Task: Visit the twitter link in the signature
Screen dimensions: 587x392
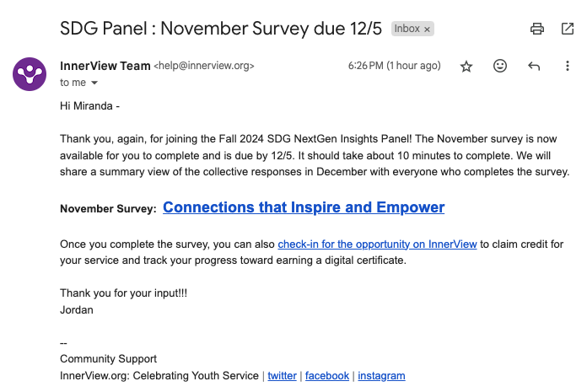Action: [282, 376]
